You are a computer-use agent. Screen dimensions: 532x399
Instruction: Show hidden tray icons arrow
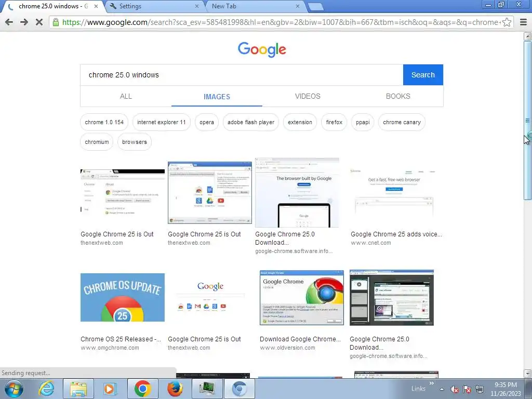coord(442,390)
